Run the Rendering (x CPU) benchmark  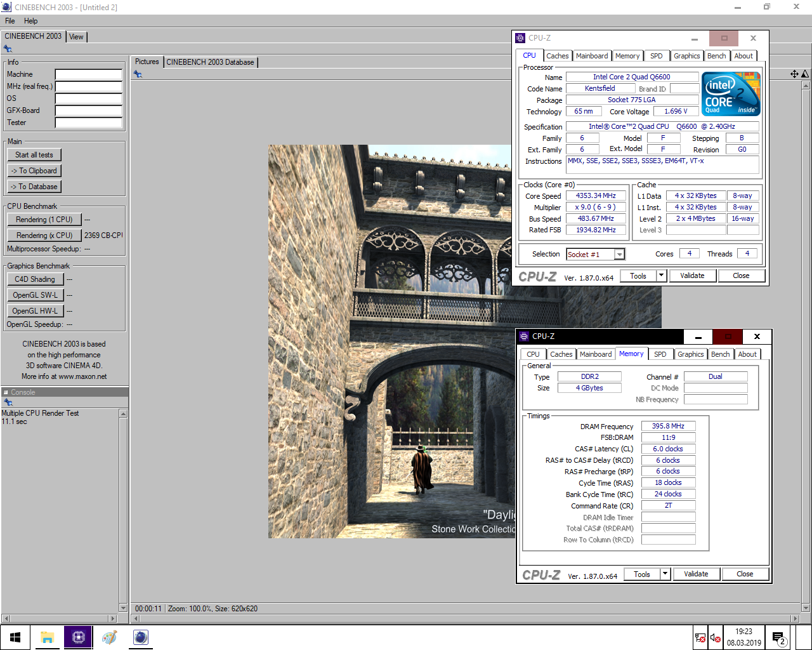44,235
